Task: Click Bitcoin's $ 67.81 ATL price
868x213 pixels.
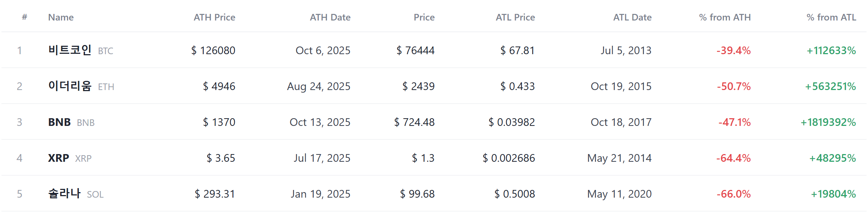Action: (518, 51)
